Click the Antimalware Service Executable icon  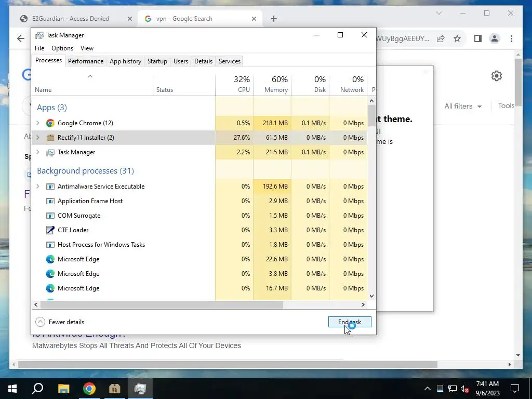(x=50, y=187)
